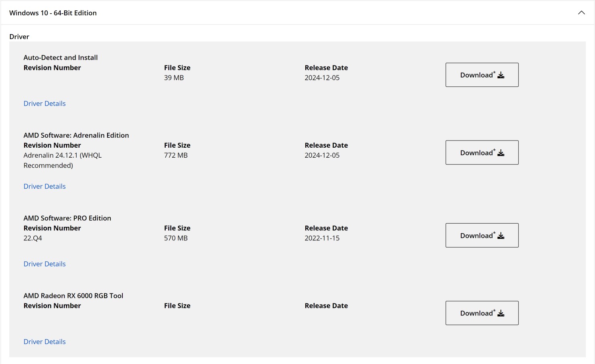Download AMD Software: PRO Edition
Screen dimensions: 595x364
tap(482, 235)
